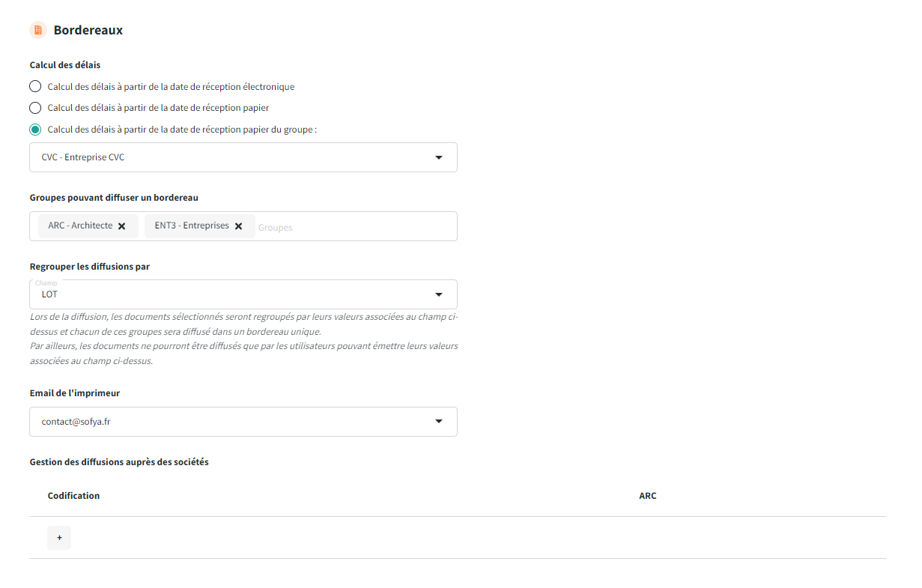Click the ARC - Architecte chip label

(x=80, y=225)
